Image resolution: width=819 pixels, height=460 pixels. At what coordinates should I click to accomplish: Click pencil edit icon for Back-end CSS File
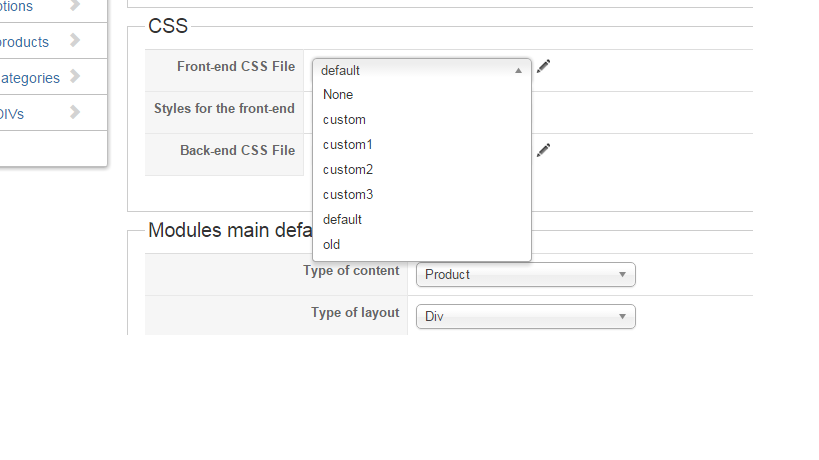point(543,151)
